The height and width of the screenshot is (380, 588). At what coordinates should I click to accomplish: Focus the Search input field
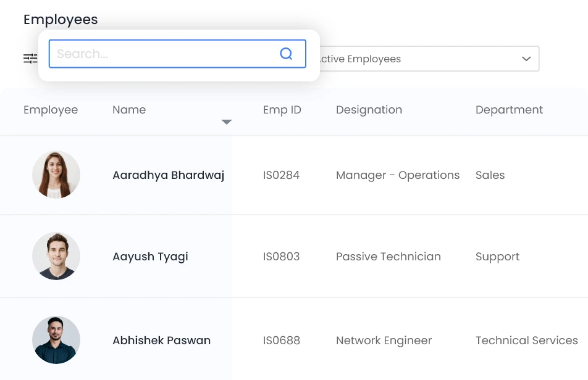pos(164,54)
